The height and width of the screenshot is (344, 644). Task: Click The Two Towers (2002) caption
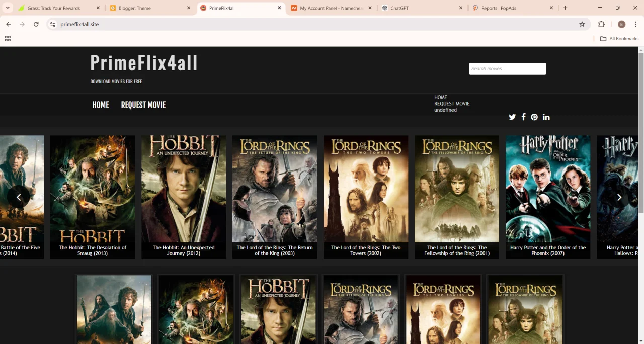tap(366, 250)
